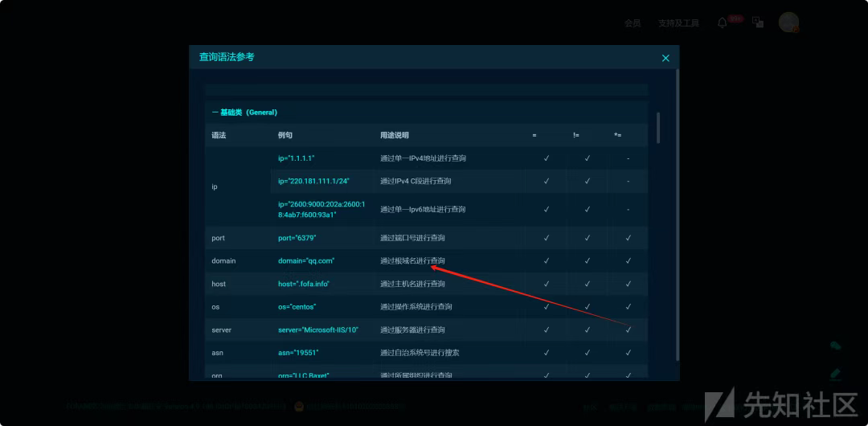Click the example ip="220.181.111.1/24"
Screen dimensions: 868x426
point(313,181)
